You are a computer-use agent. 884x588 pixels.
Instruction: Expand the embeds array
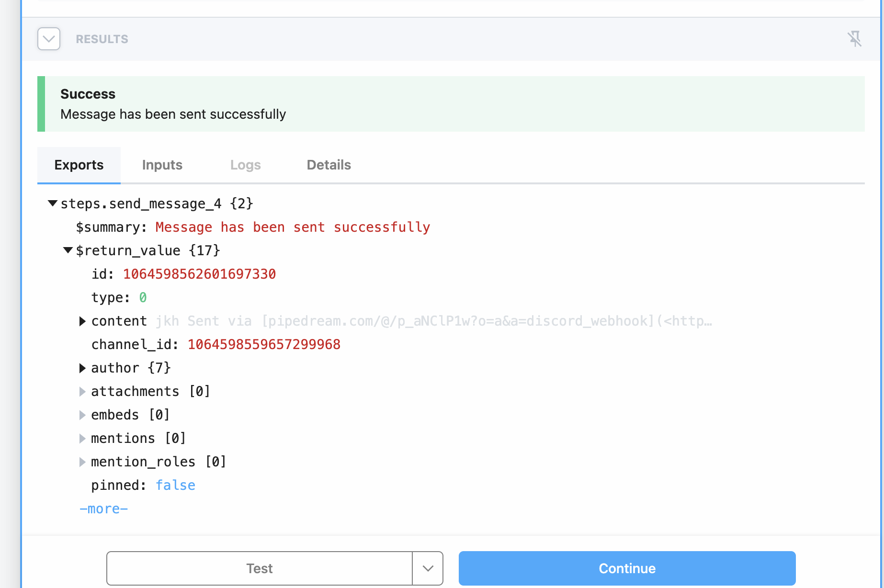82,415
